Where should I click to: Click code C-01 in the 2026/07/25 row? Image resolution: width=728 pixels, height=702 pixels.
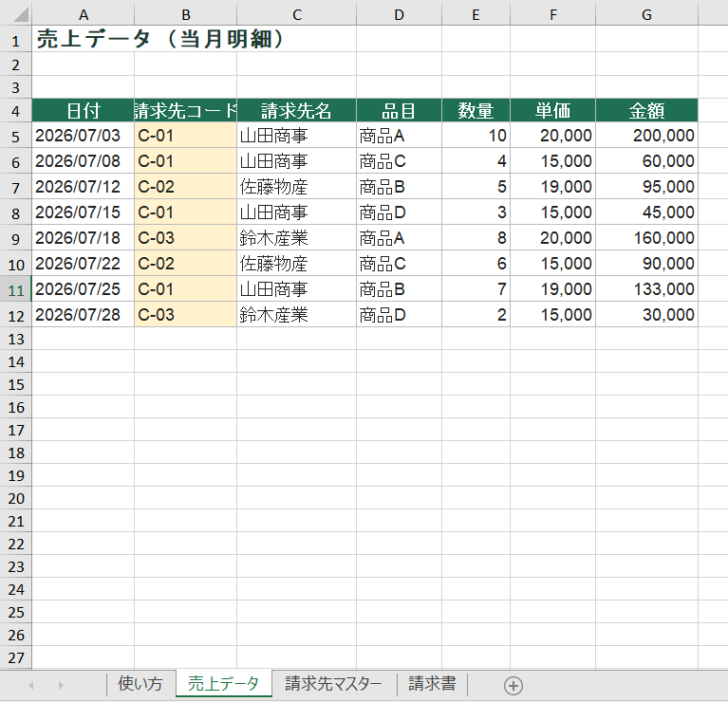tap(186, 289)
